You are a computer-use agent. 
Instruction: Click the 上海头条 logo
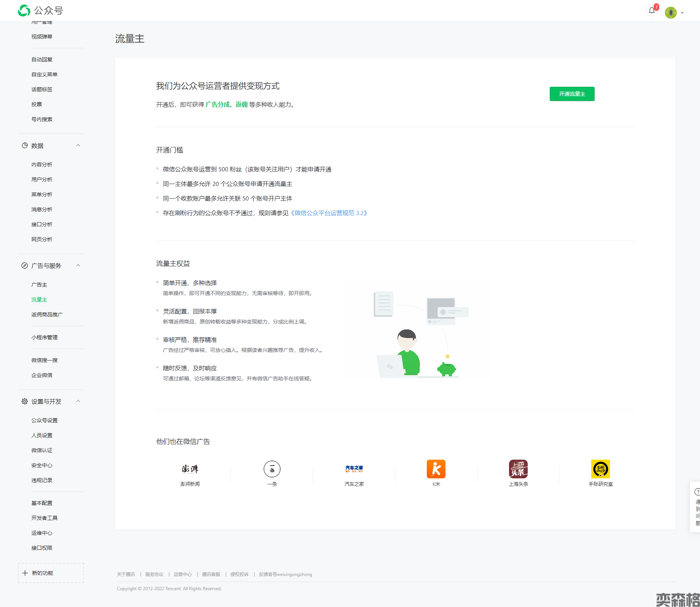tap(518, 469)
